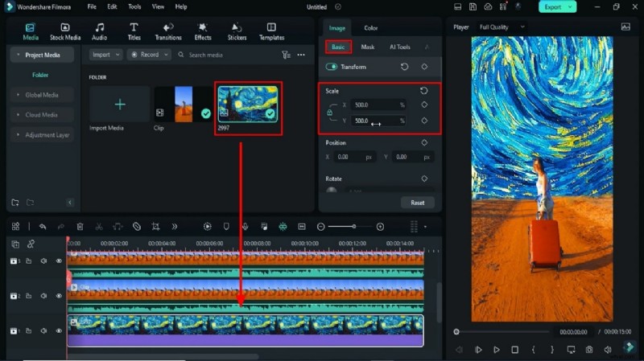Open the Full Quality dropdown in player
The image size is (644, 361).
click(x=502, y=27)
